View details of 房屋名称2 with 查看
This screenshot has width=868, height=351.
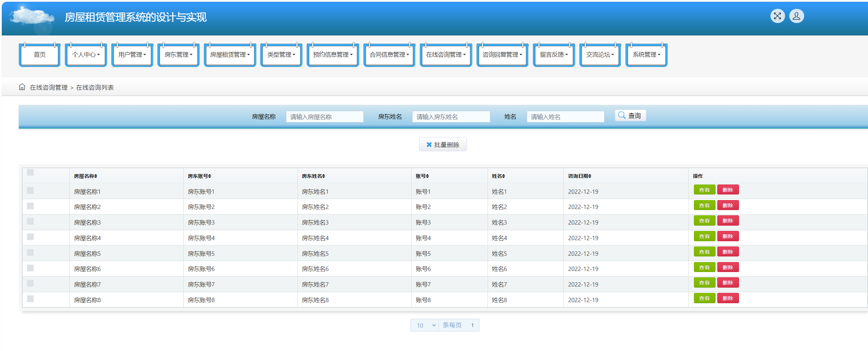coord(704,205)
